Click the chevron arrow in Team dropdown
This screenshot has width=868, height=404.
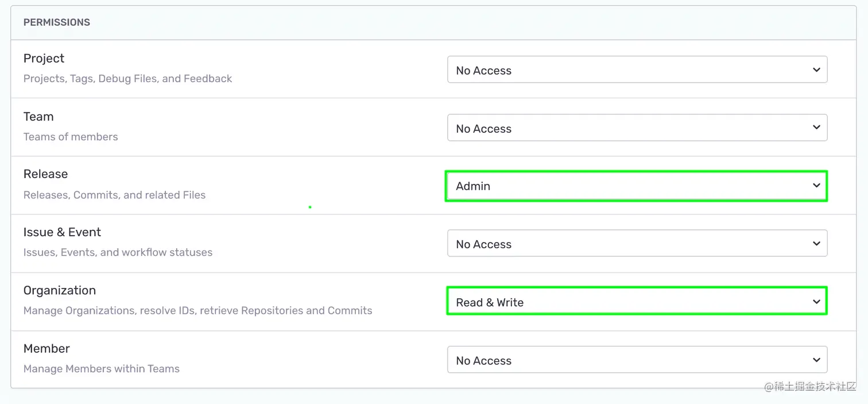(816, 128)
